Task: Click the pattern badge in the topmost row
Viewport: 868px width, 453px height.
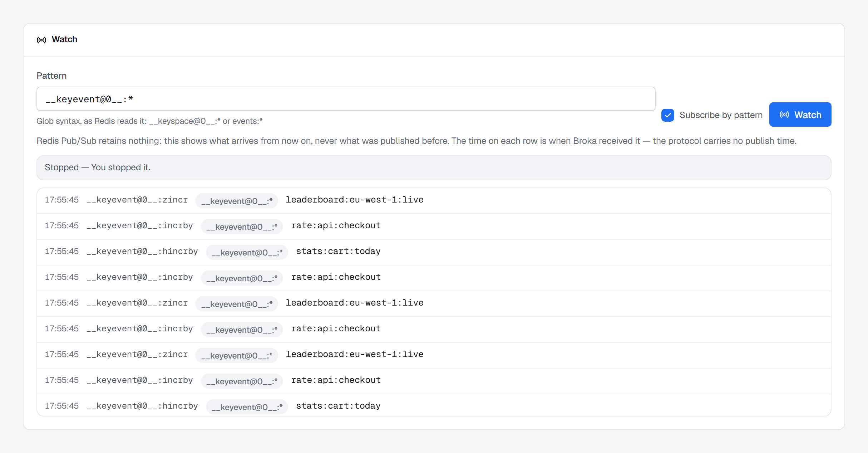Action: (x=236, y=201)
